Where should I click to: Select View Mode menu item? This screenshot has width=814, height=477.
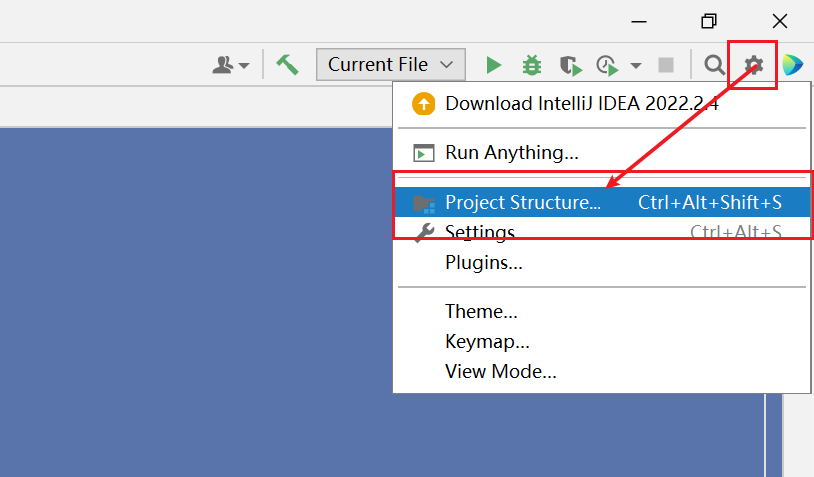[x=602, y=372]
